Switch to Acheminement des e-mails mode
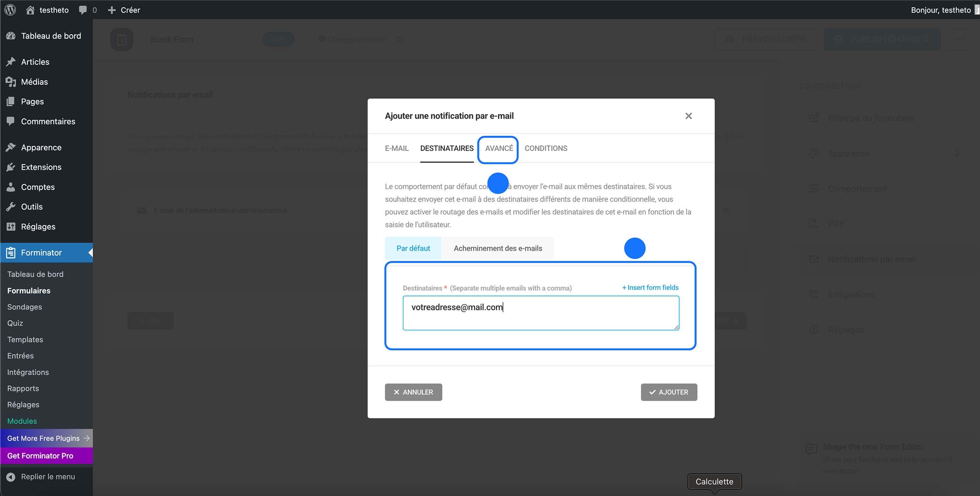This screenshot has width=980, height=496. tap(498, 248)
